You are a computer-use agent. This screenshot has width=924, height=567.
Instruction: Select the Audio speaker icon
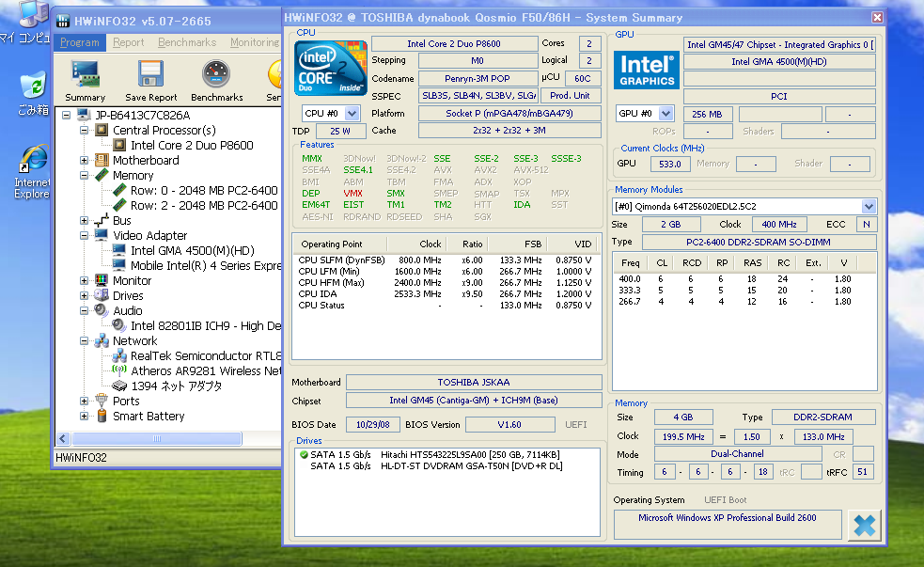102,310
